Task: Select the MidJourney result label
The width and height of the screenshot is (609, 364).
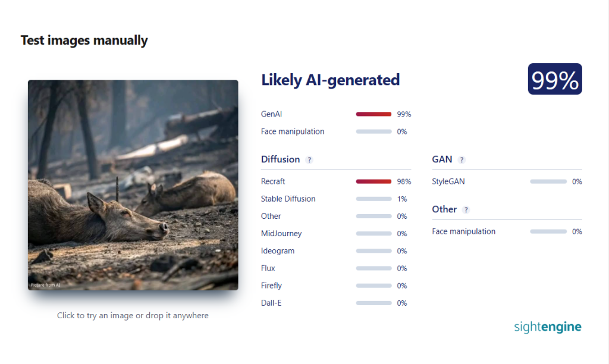Action: pos(281,234)
